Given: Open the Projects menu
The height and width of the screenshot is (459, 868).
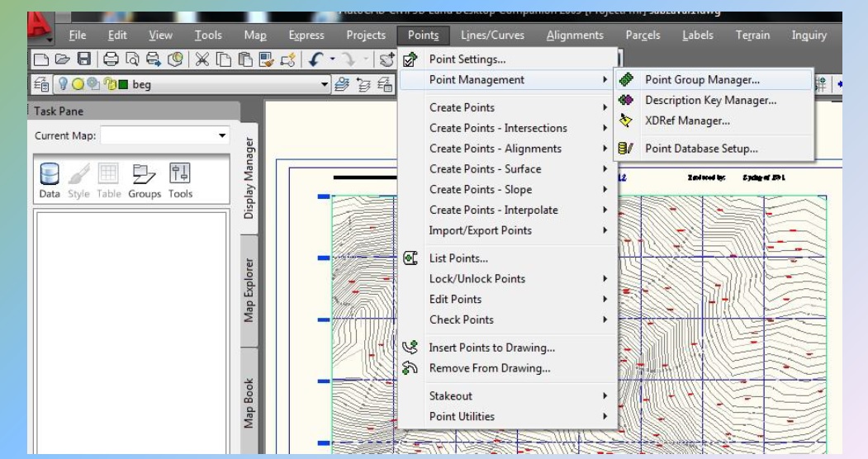Looking at the screenshot, I should 366,35.
